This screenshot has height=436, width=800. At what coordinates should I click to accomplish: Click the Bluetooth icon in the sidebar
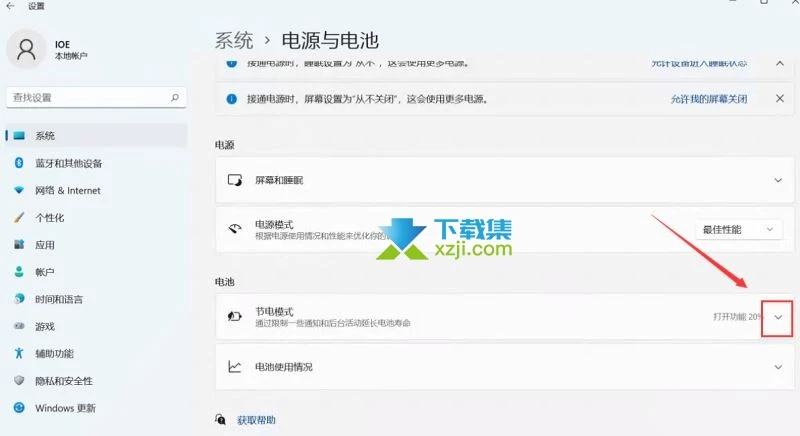coord(19,163)
